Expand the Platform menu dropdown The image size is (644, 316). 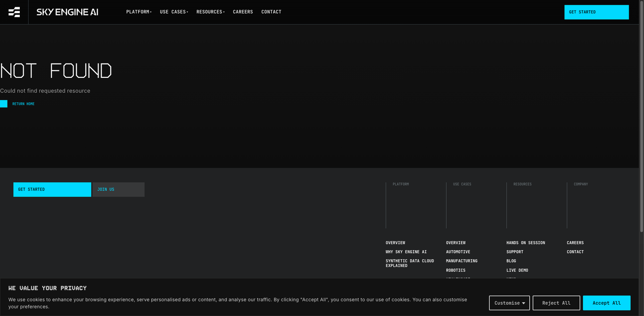139,12
